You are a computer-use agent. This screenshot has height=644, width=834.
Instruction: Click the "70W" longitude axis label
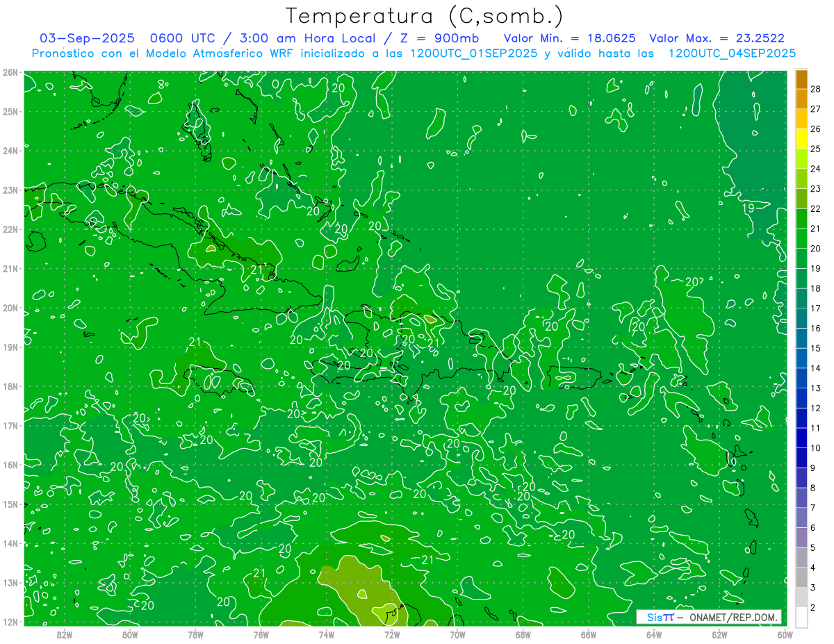[457, 634]
